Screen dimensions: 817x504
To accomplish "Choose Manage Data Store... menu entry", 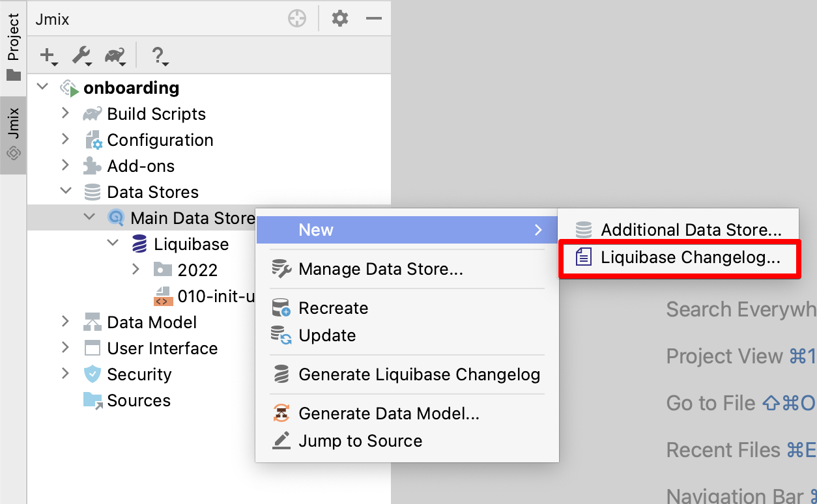I will pos(407,269).
